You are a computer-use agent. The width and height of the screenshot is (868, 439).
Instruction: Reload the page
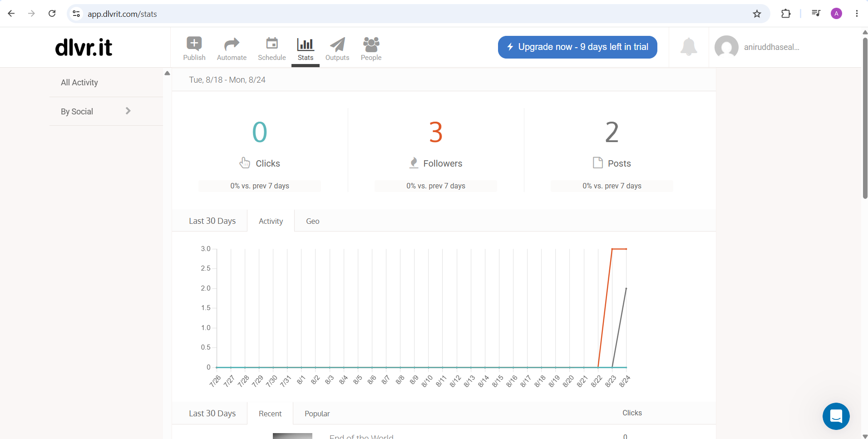tap(52, 14)
